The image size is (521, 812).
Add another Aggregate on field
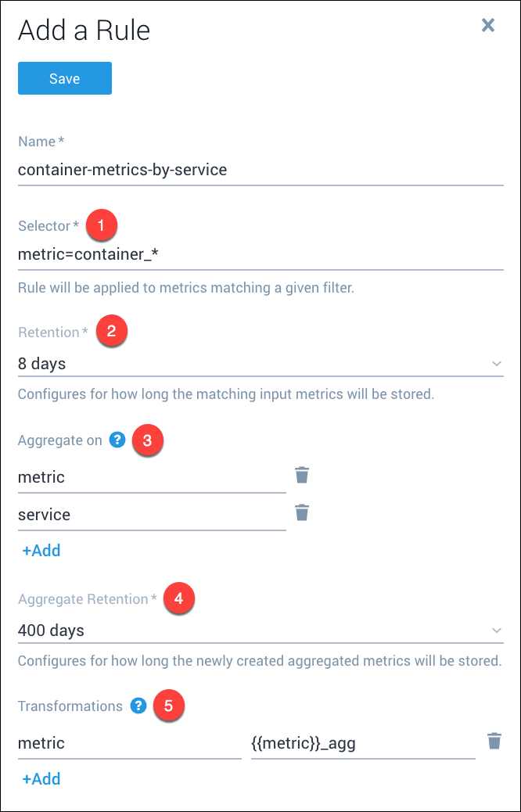pos(41,551)
